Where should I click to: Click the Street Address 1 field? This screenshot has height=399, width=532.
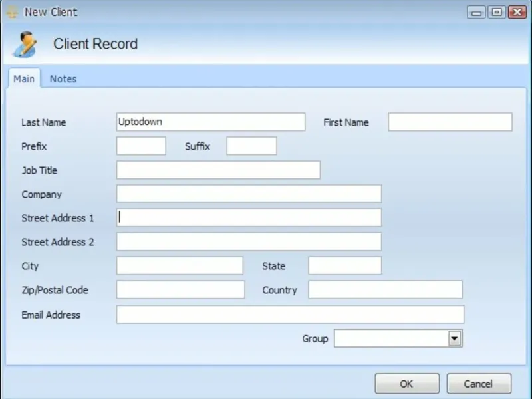pos(249,217)
